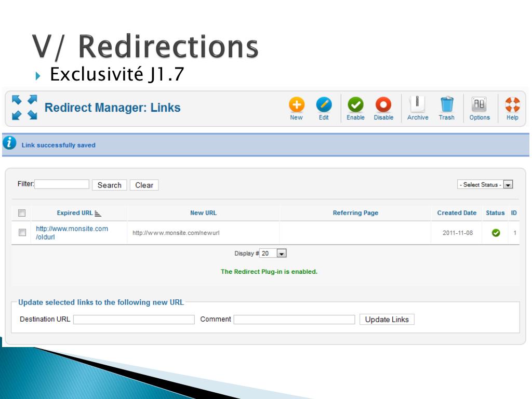Viewport: 532px width, 399px height.
Task: Click the 2011-11-08 created date cell
Action: tap(457, 233)
